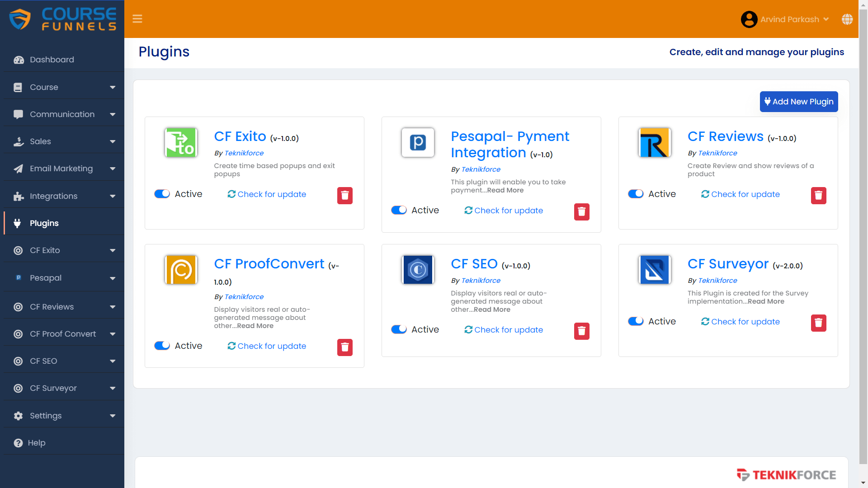
Task: Click the Settings gear icon in sidebar
Action: point(18,416)
